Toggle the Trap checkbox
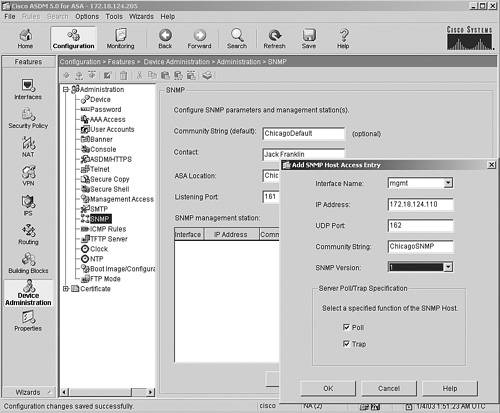500x413 pixels. (346, 343)
